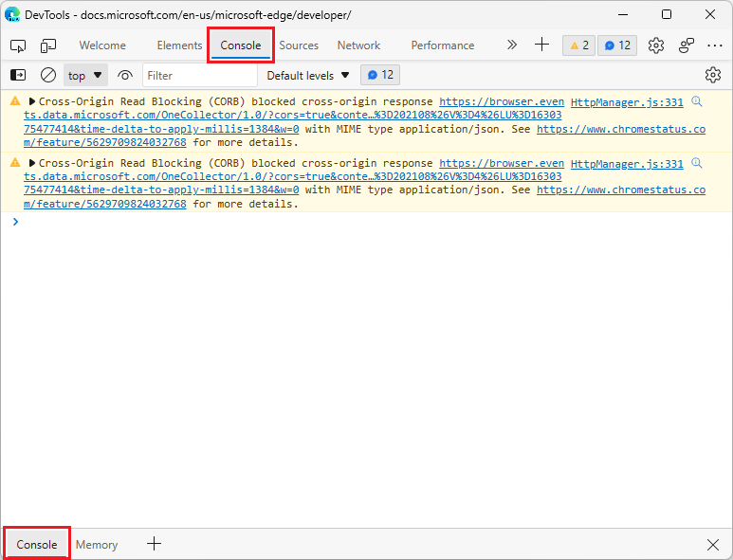
Task: Open the warnings counter showing 2
Action: [x=578, y=45]
